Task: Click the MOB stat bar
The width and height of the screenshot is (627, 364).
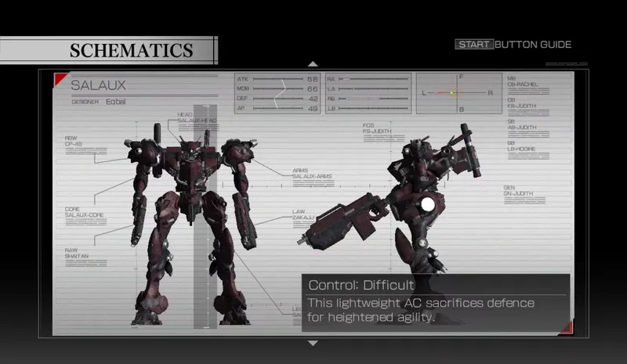Action: 278,88
